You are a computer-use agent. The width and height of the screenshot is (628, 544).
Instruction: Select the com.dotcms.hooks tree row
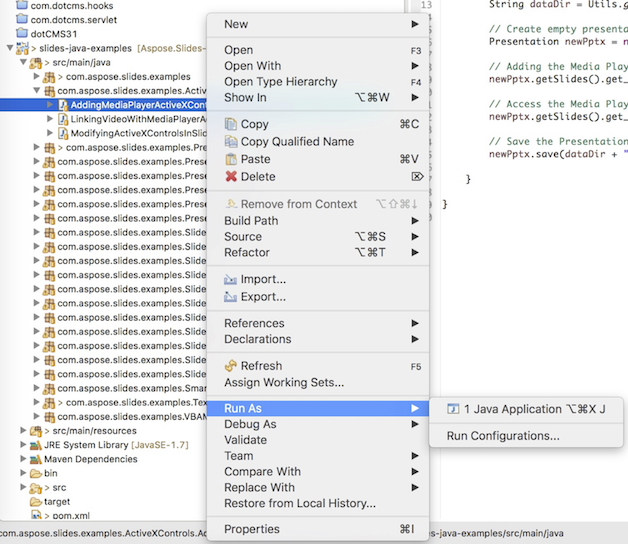[103, 6]
